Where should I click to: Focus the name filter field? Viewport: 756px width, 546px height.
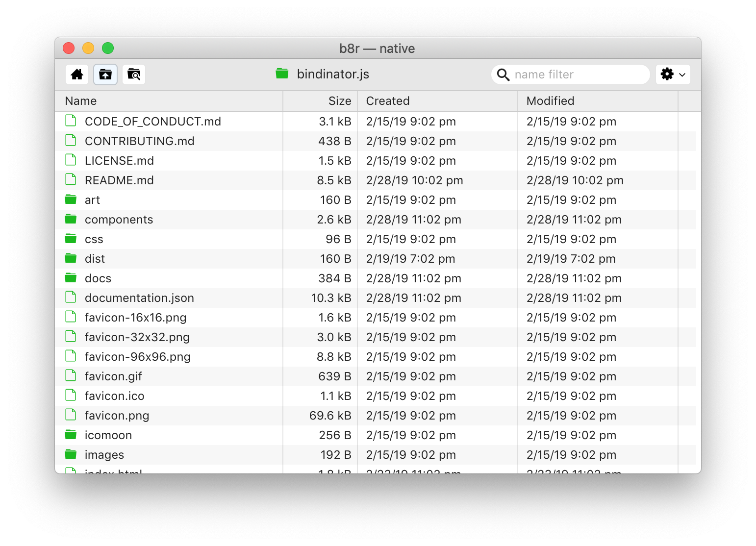[x=570, y=74]
